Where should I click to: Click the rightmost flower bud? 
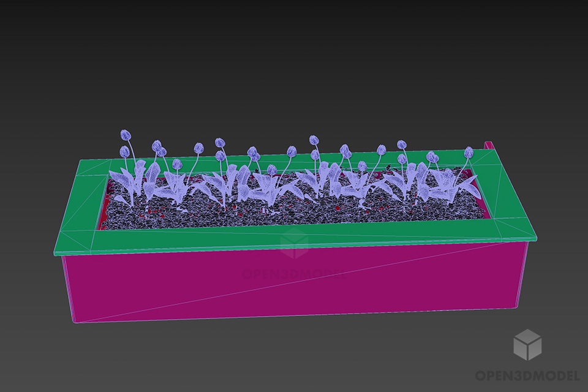(469, 151)
